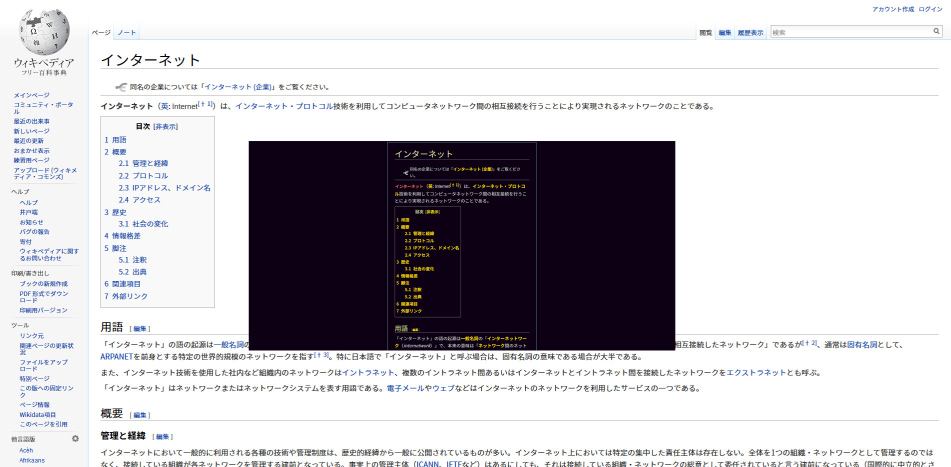Jump to 2.2 プロトコル in contents

click(x=143, y=176)
